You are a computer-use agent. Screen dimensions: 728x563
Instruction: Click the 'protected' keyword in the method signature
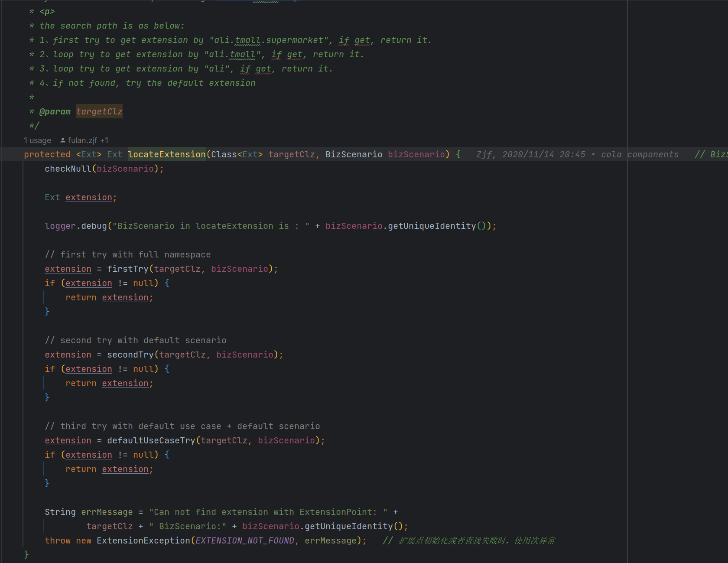pos(47,155)
